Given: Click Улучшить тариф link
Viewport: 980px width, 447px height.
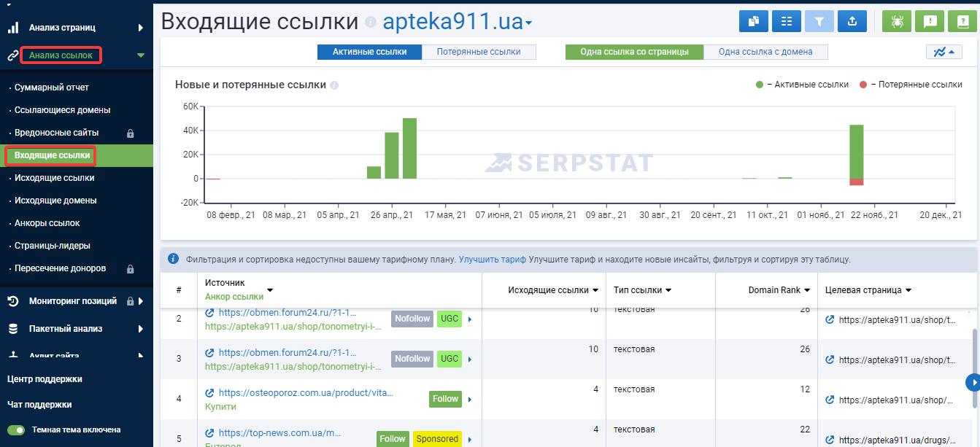Looking at the screenshot, I should click(x=493, y=260).
